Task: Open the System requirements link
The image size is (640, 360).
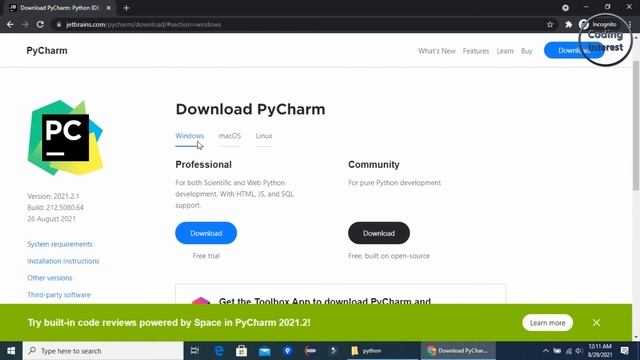Action: 60,244
